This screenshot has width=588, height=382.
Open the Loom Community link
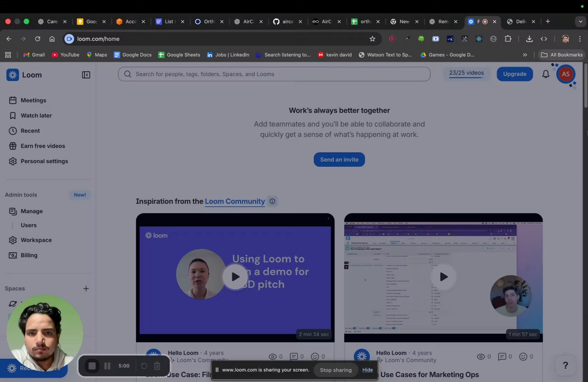(x=235, y=201)
